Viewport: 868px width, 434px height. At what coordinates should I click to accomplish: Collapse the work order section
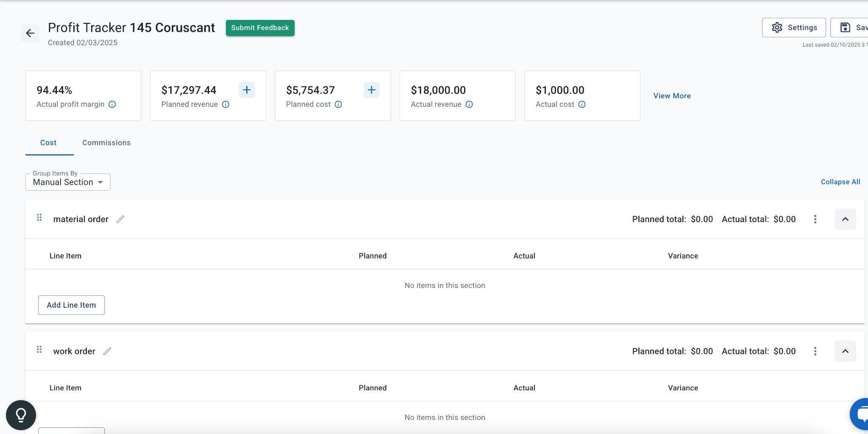tap(845, 351)
